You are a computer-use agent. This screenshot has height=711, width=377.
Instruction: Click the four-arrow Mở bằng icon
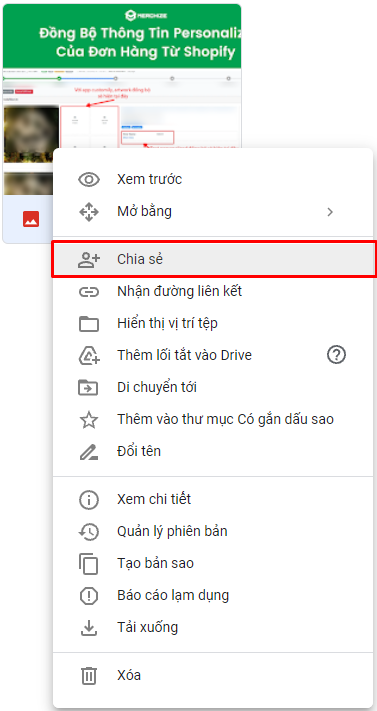[x=89, y=212]
